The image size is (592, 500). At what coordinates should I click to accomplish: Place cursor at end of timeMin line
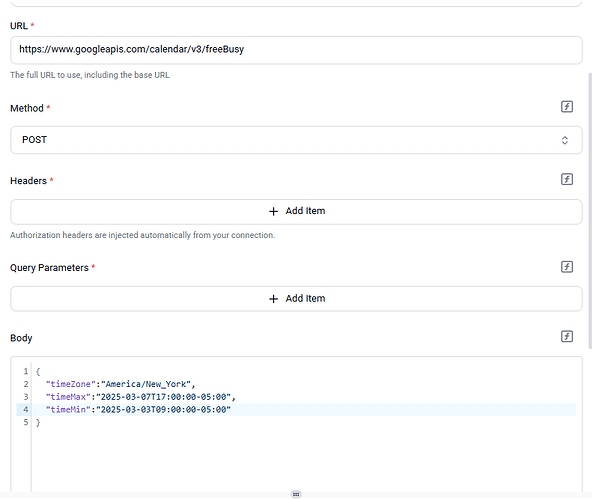pos(231,410)
